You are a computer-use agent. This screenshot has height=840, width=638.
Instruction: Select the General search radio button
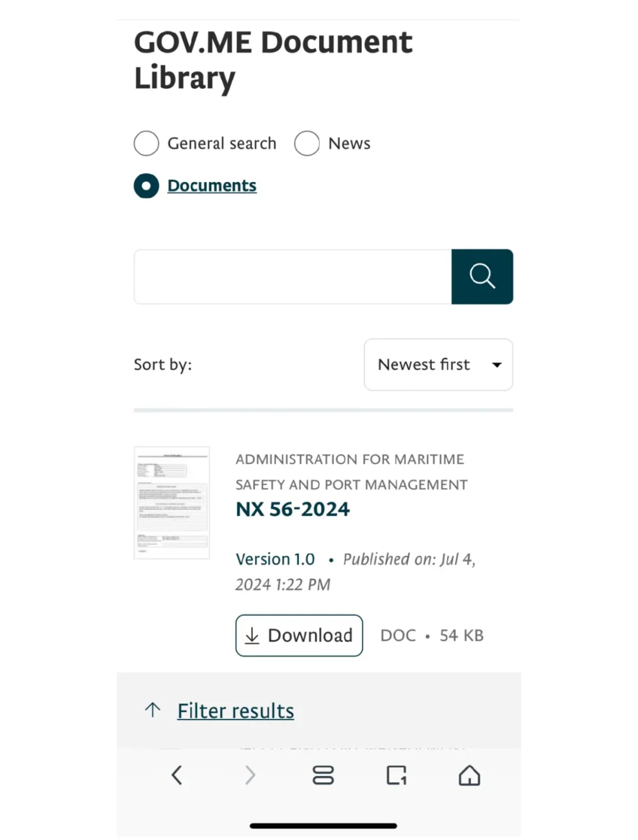[147, 143]
